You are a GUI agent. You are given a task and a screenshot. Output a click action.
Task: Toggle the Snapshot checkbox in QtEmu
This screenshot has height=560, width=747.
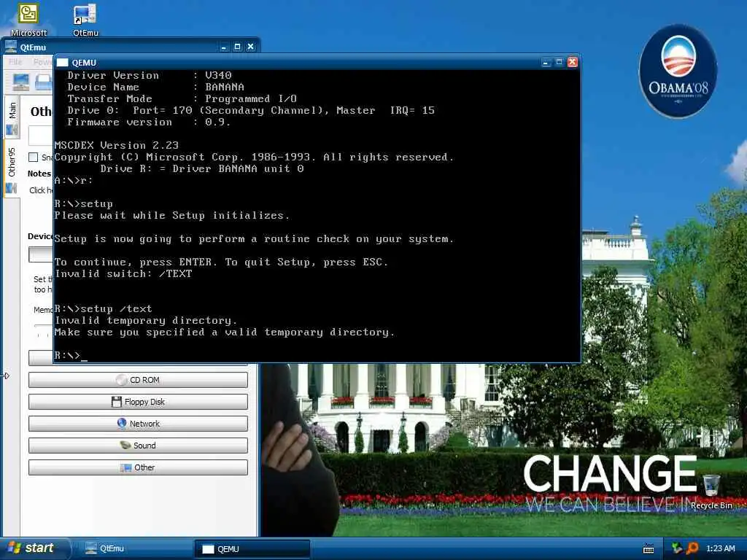[x=33, y=157]
